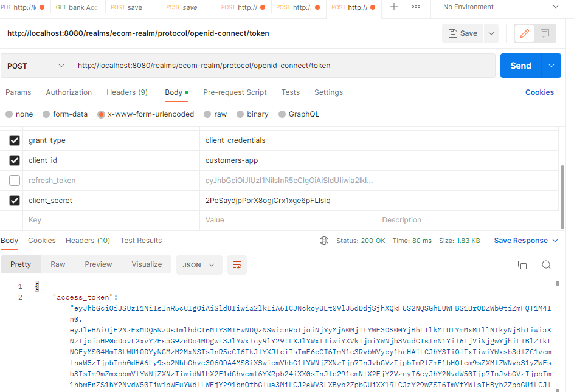
Task: Open the request editor pencil icon
Action: (524, 33)
